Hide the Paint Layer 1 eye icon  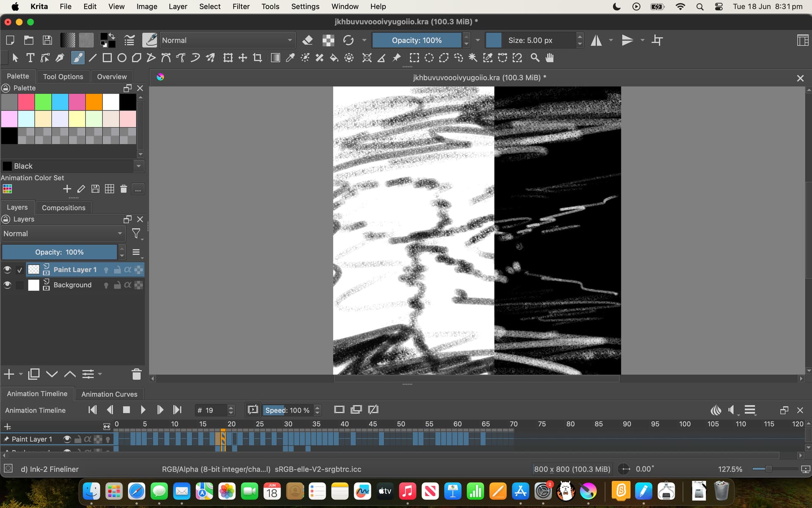(x=7, y=270)
